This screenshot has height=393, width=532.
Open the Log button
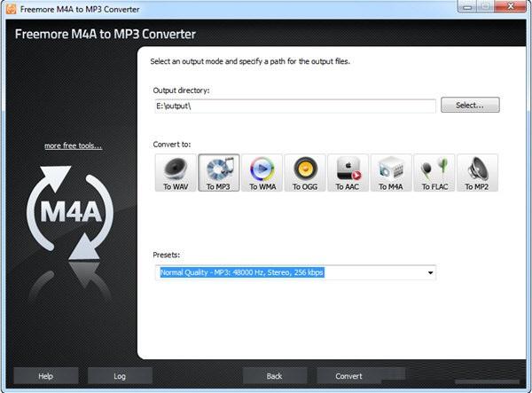click(x=120, y=376)
